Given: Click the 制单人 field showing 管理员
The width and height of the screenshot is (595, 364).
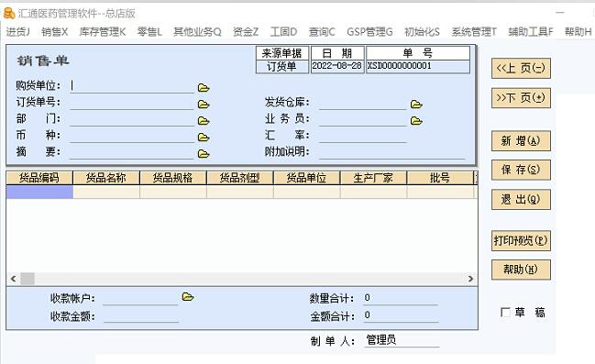Looking at the screenshot, I should 402,340.
